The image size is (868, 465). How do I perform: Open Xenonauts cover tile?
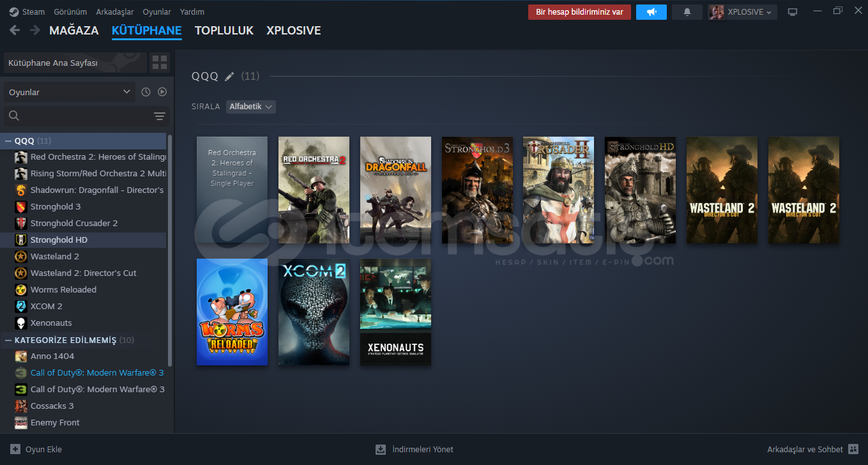pos(395,312)
